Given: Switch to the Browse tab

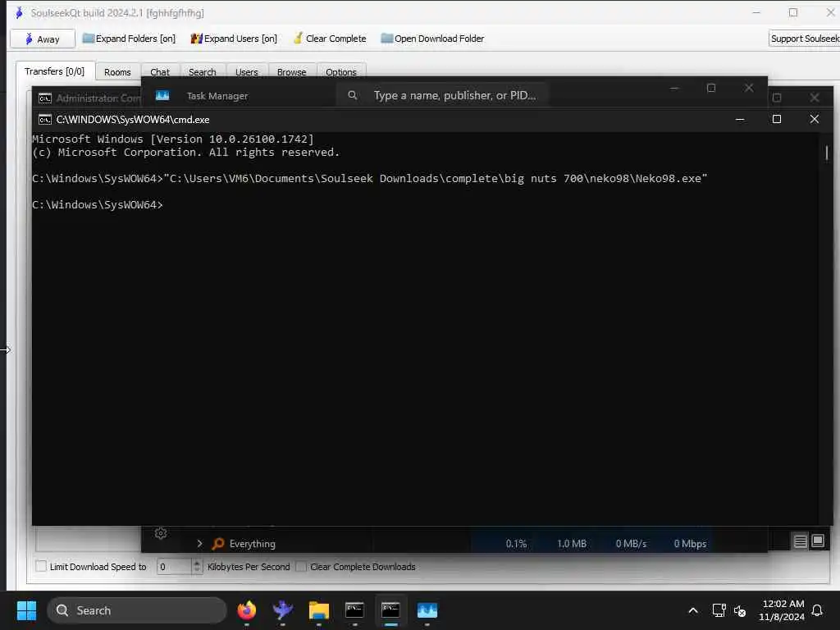Looking at the screenshot, I should (291, 72).
